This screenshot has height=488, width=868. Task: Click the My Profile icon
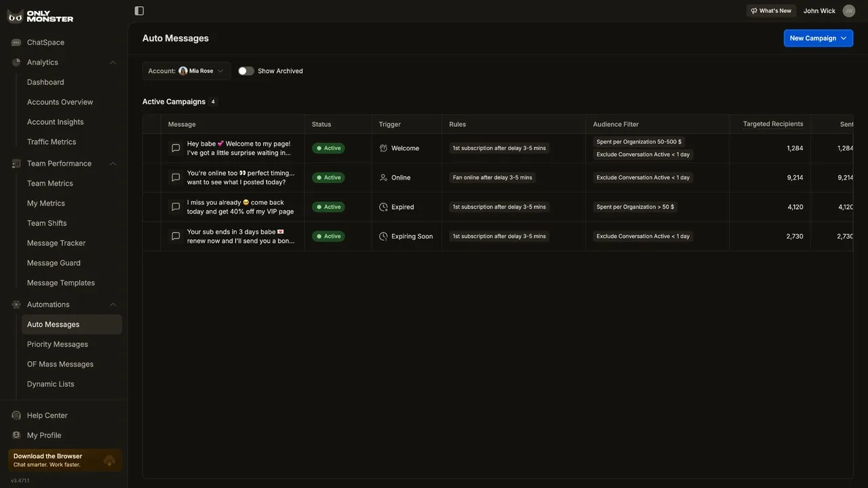point(16,435)
